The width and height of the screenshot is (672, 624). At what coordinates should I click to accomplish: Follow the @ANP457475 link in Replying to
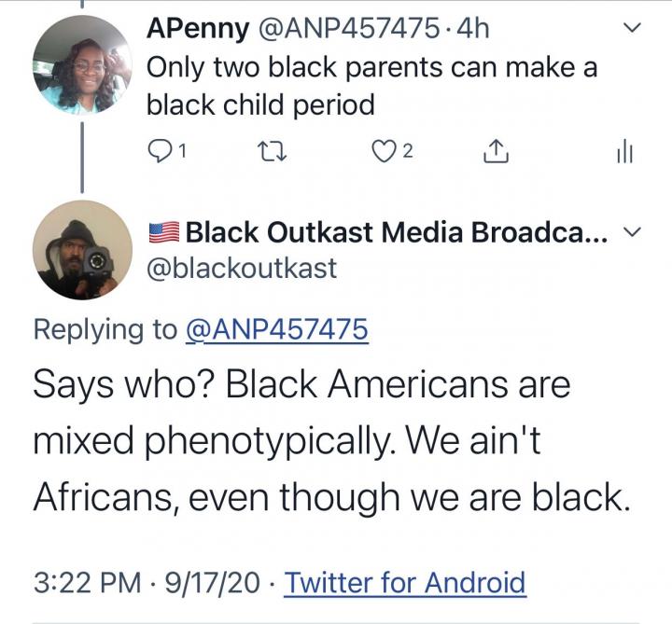[x=277, y=329]
